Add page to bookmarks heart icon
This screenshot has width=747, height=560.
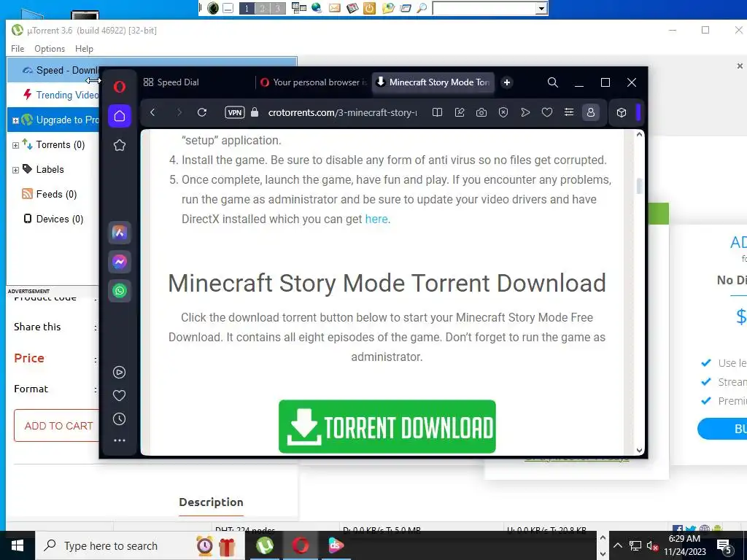coord(547,112)
